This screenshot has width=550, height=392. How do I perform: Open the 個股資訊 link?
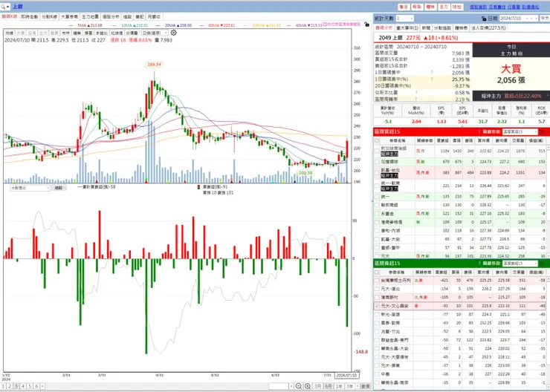(x=478, y=7)
